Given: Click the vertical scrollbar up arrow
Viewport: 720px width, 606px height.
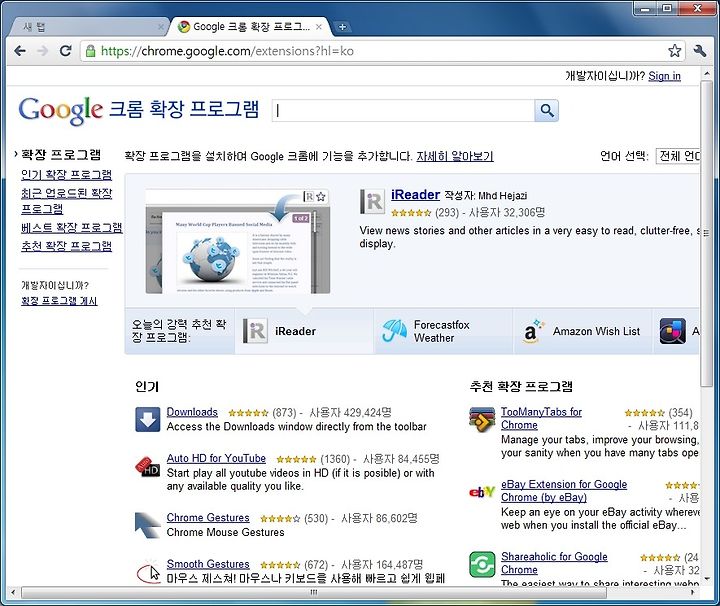Looking at the screenshot, I should (706, 73).
